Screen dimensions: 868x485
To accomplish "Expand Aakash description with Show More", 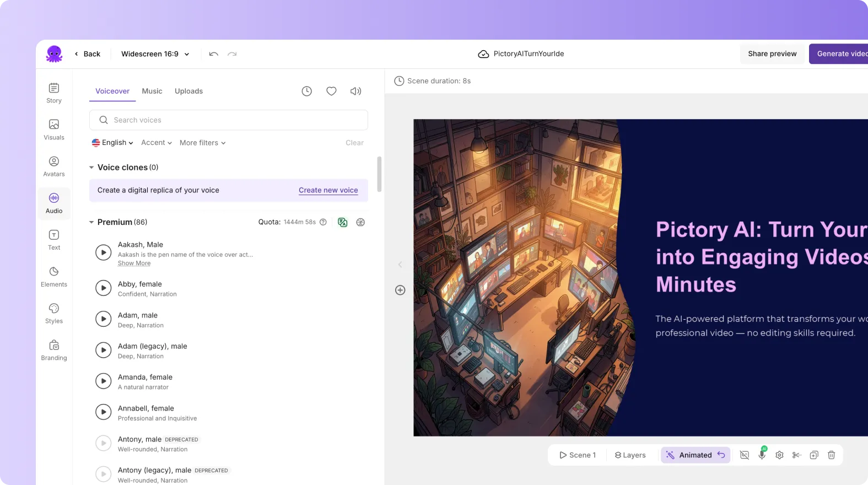I will pyautogui.click(x=134, y=263).
